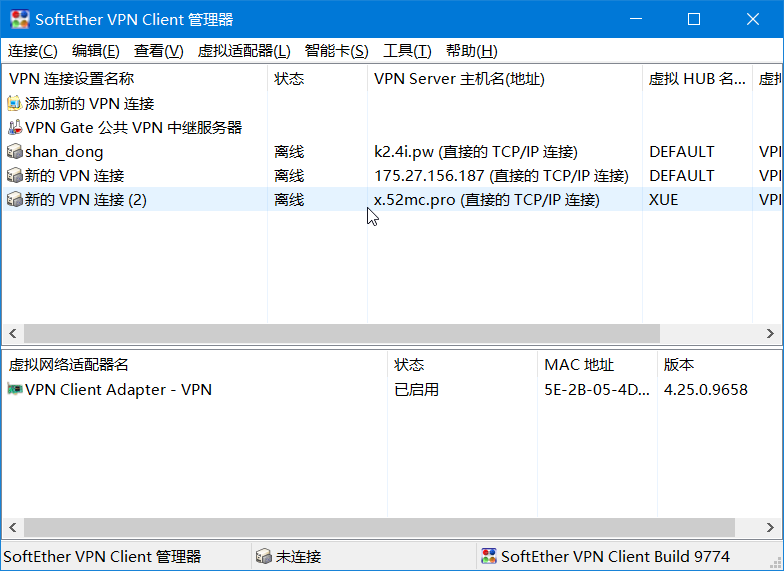Click the 新的 VPN 连接 (2) server icon
The image size is (784, 571).
click(14, 200)
